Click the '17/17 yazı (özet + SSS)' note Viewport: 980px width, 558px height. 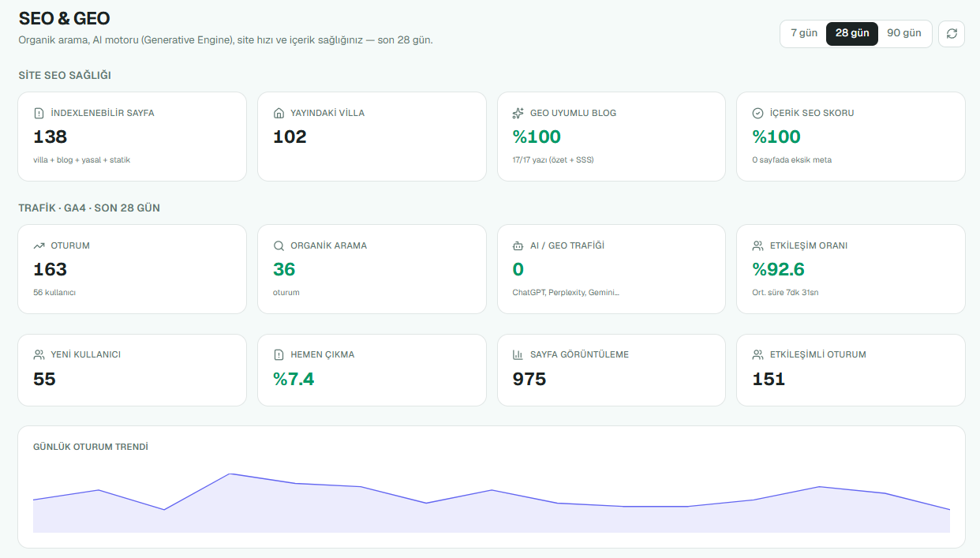pyautogui.click(x=553, y=159)
